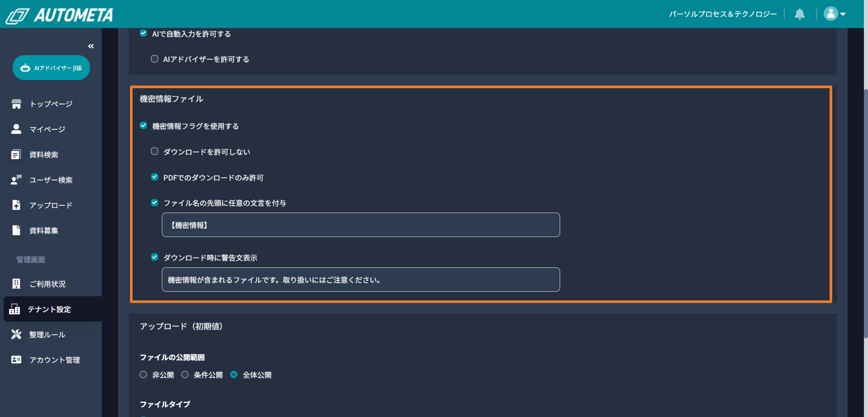Viewport: 868px width, 417px height.
Task: Click the 【機密情報】 prefix input field
Action: [x=361, y=225]
